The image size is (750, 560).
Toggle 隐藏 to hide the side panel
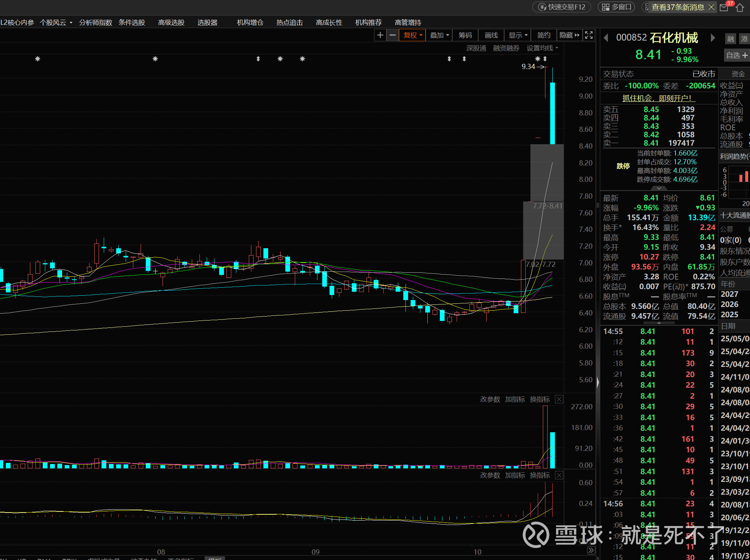[569, 35]
